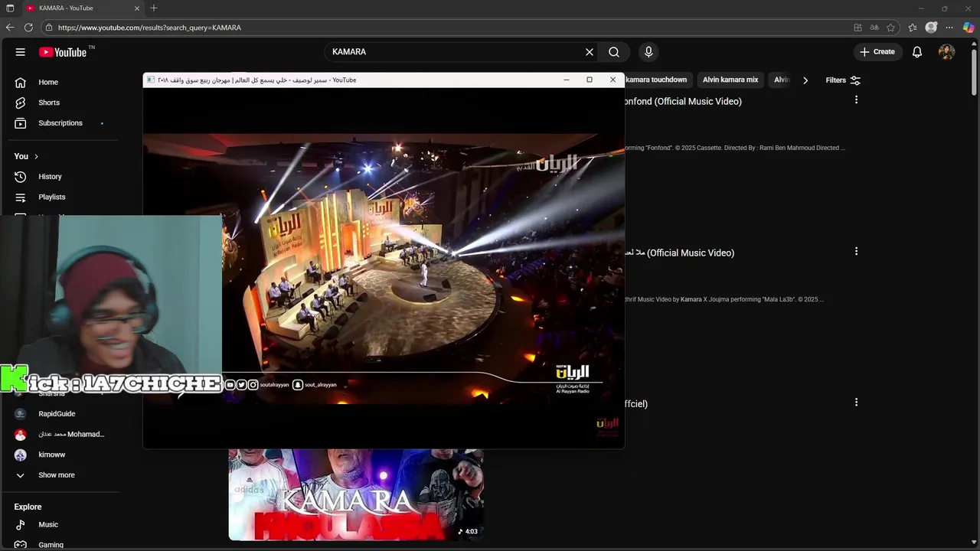Open more options for Fonfond video

tap(856, 99)
